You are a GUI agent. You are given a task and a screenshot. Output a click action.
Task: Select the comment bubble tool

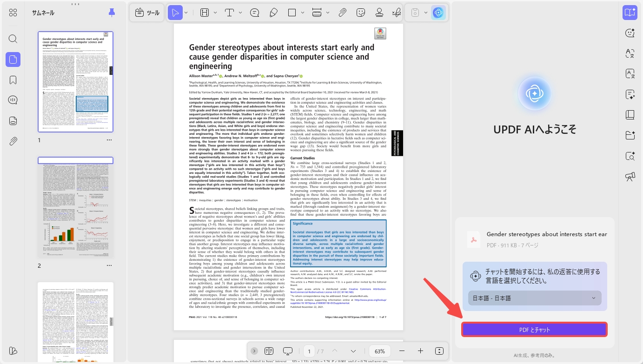(x=254, y=13)
